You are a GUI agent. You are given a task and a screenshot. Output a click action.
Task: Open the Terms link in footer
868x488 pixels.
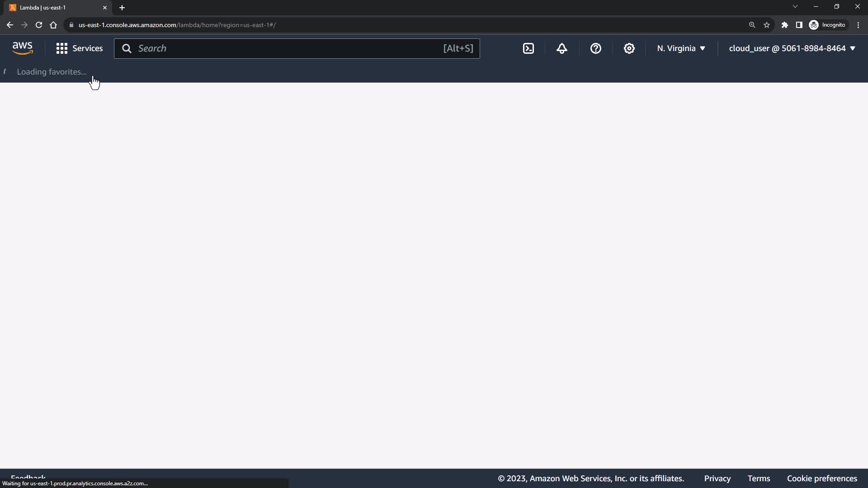point(759,479)
